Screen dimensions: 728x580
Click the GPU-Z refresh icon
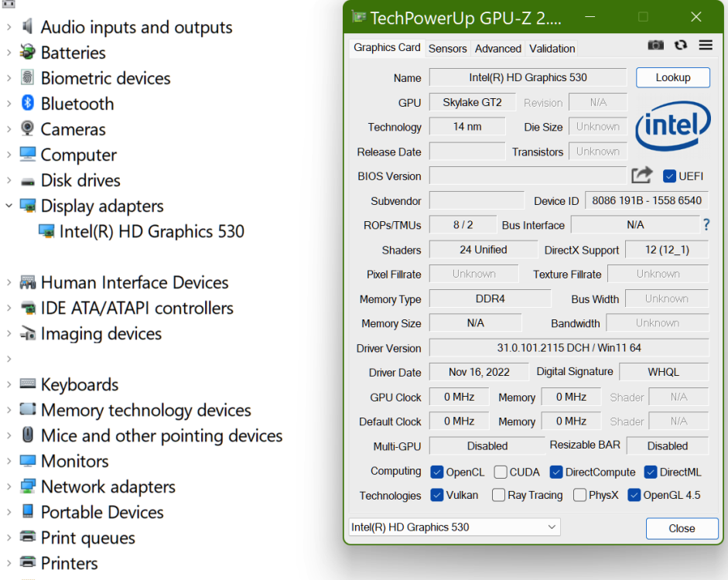(681, 45)
